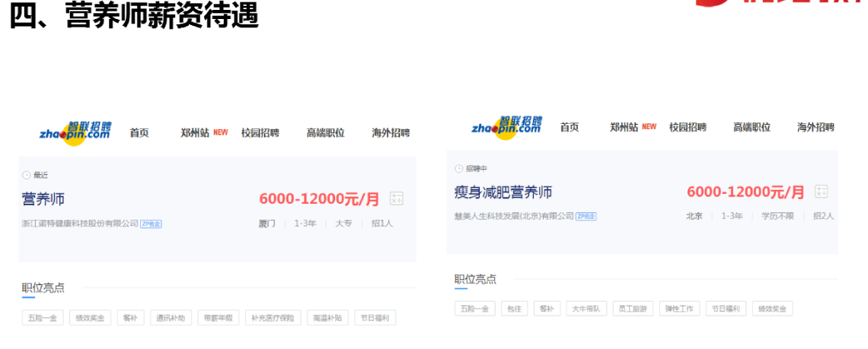Screen dimensions: 868x349
Task: Select the 五险一金 tag under 慧美人生 listing
Action: [x=475, y=309]
